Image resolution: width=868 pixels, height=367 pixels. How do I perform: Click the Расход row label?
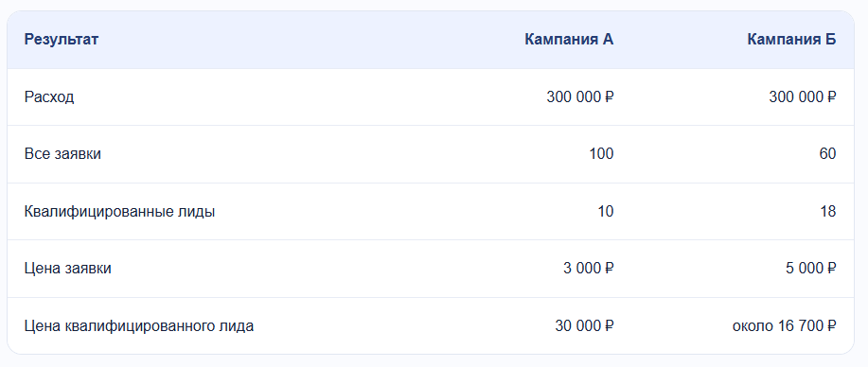point(49,97)
